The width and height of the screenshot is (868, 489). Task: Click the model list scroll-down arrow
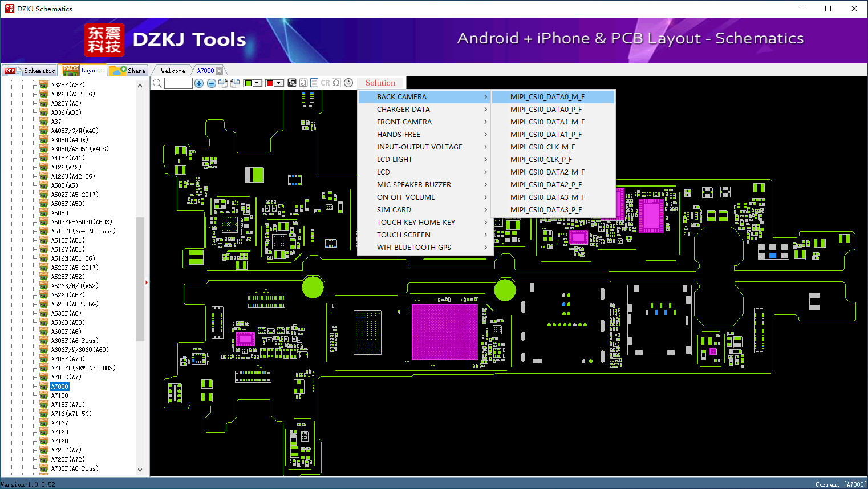(x=140, y=470)
